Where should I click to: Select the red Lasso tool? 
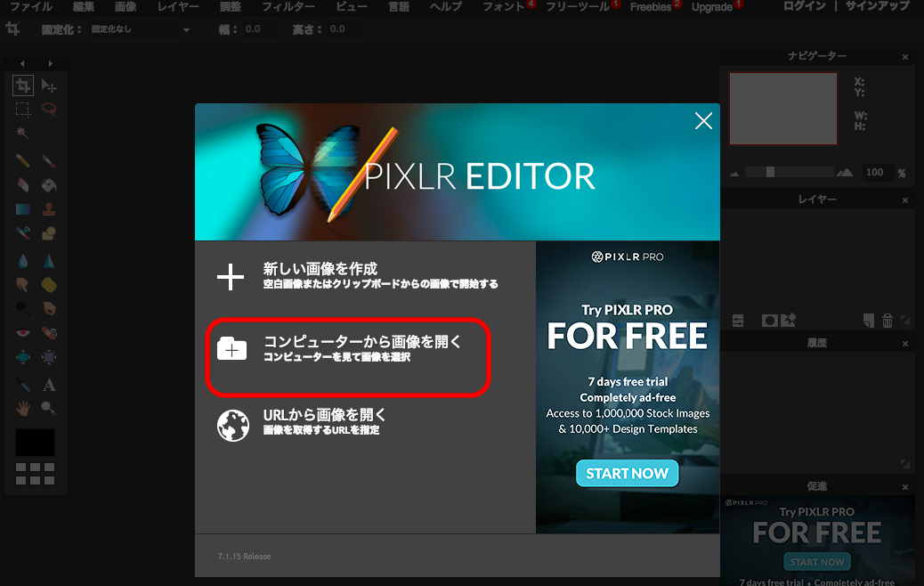[49, 110]
